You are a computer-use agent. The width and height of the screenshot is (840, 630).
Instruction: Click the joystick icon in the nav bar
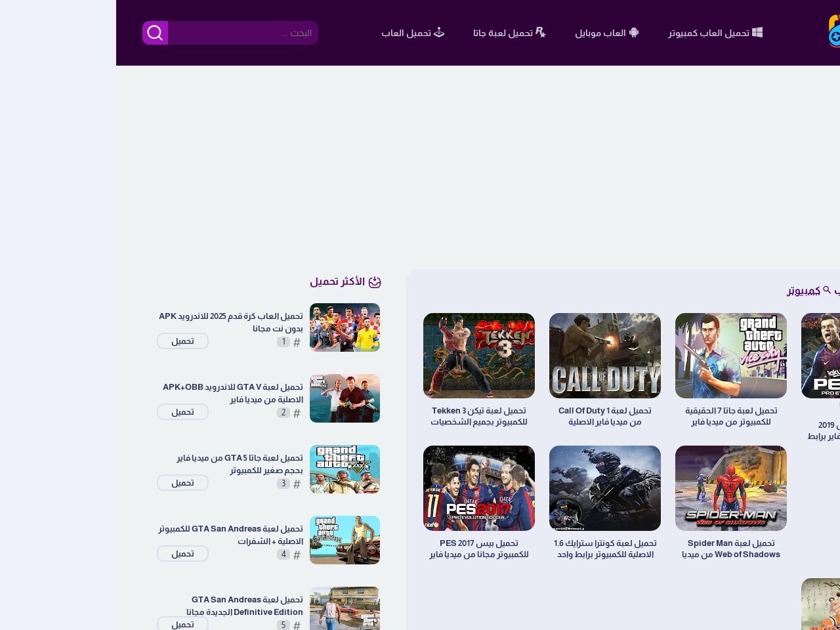point(439,32)
